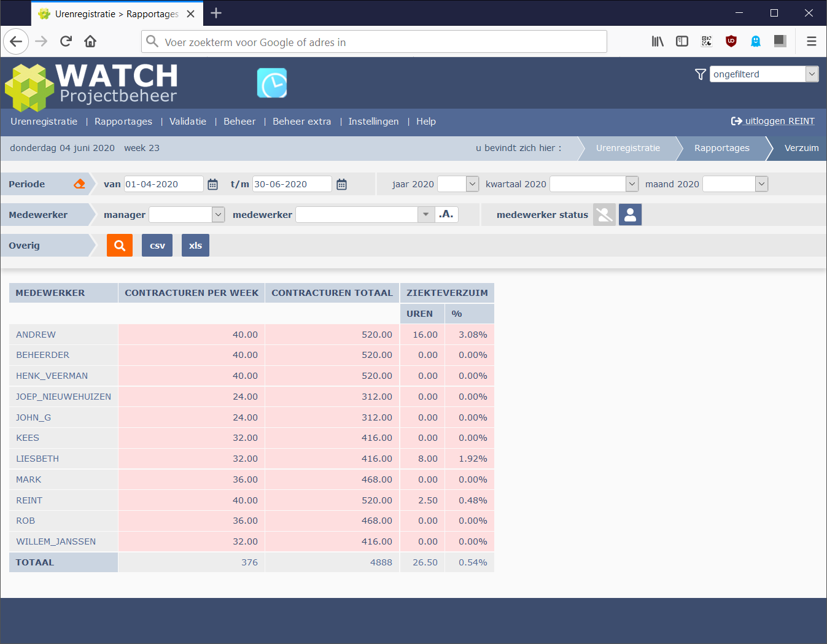Click the medewerker text field

(357, 214)
